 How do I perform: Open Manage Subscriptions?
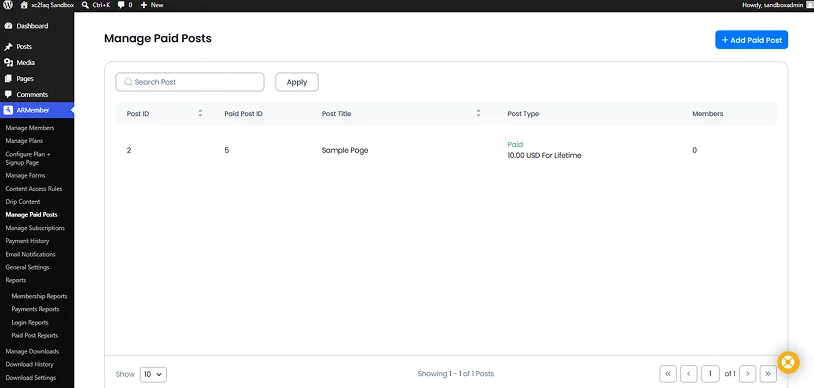coord(35,228)
